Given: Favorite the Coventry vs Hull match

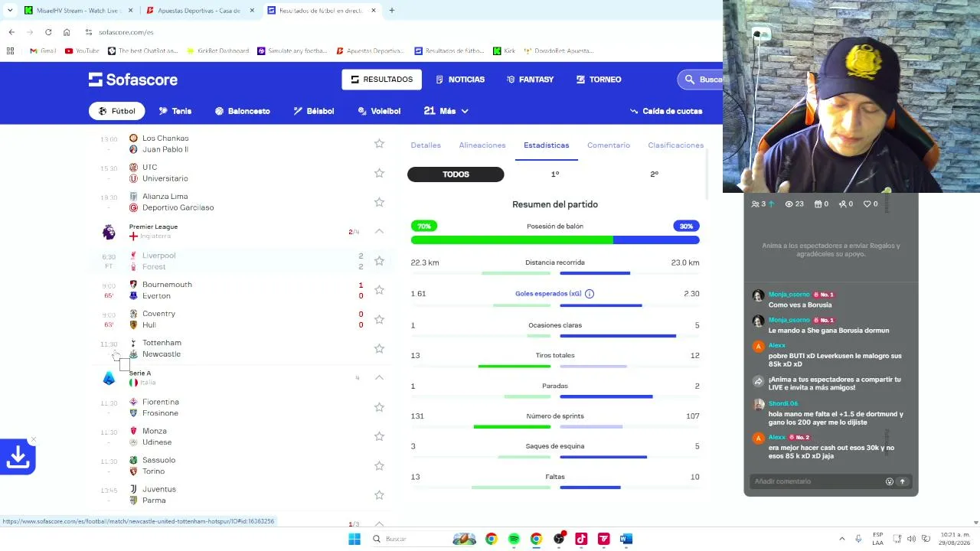Looking at the screenshot, I should pyautogui.click(x=379, y=319).
